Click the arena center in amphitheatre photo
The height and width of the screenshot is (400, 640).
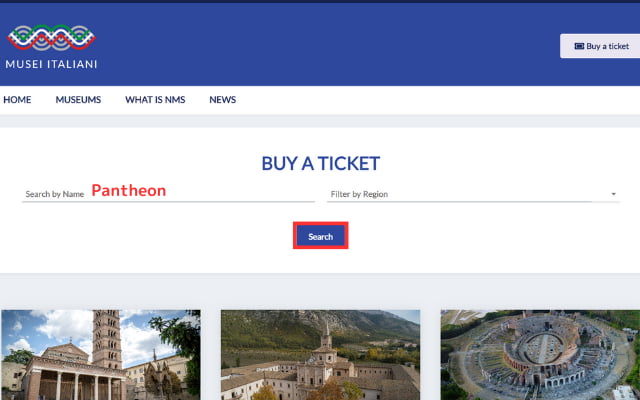point(543,349)
